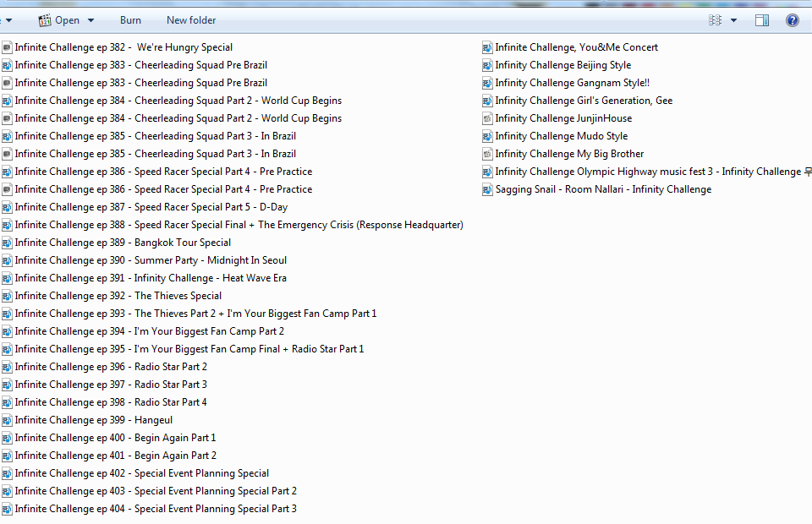This screenshot has height=524, width=812.
Task: Expand the Open dropdown arrow
Action: 91,20
